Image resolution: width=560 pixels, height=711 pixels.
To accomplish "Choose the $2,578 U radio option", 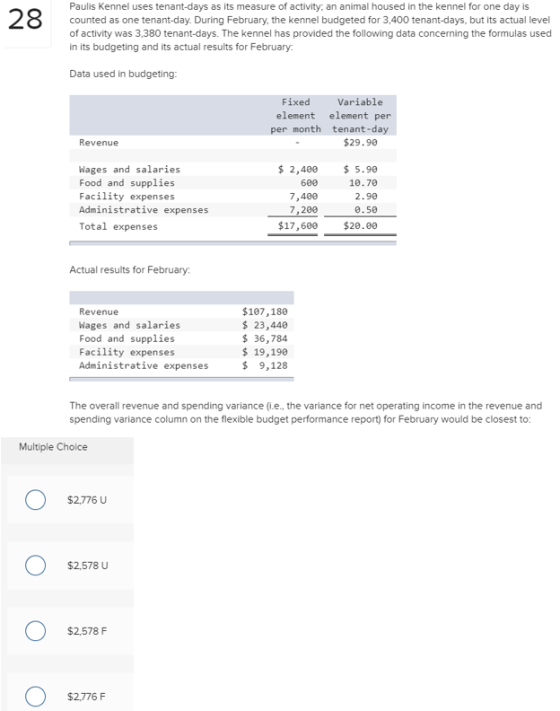I will [35, 565].
